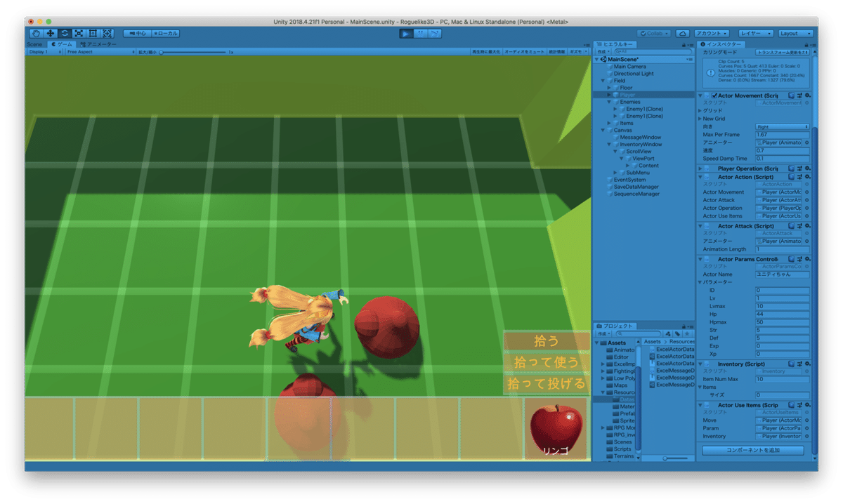
Task: Click 拾って投げる menu button
Action: coord(547,384)
